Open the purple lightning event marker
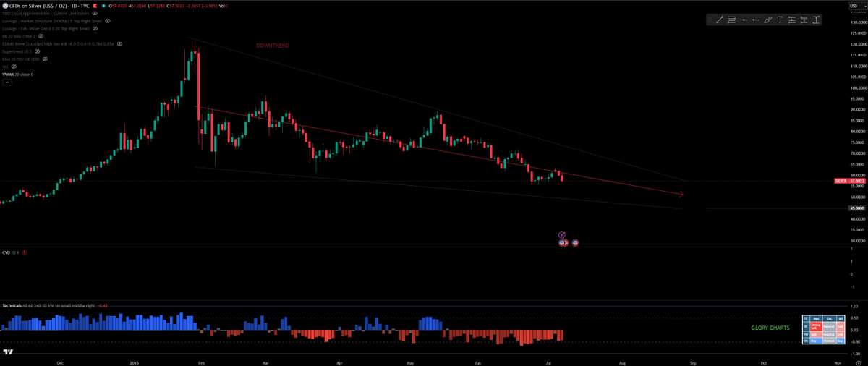868x366 pixels. (562, 235)
